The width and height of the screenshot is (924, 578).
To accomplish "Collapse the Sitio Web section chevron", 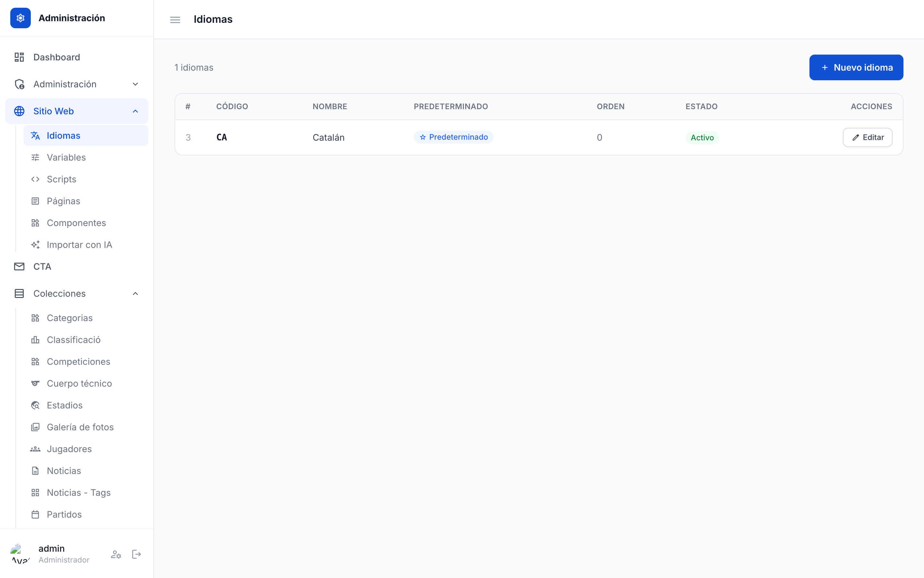I will coord(135,111).
